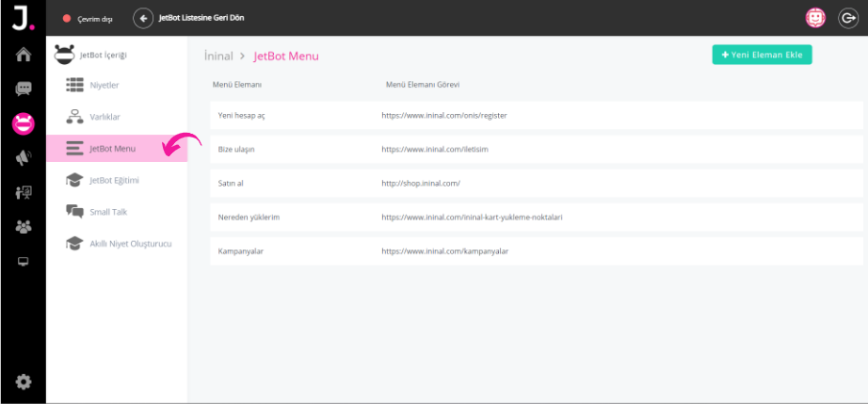This screenshot has height=404, width=868.
Task: Click the logout icon at top right
Action: [848, 18]
